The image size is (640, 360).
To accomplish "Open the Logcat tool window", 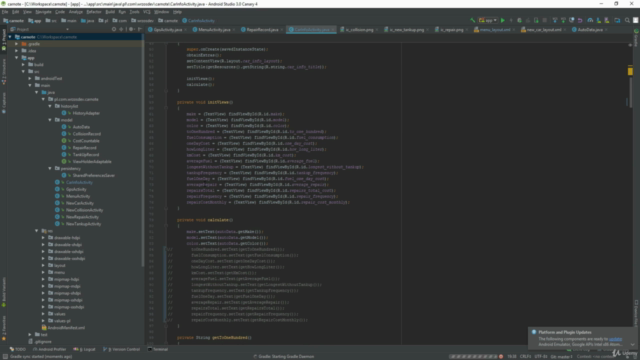I will coord(84,349).
